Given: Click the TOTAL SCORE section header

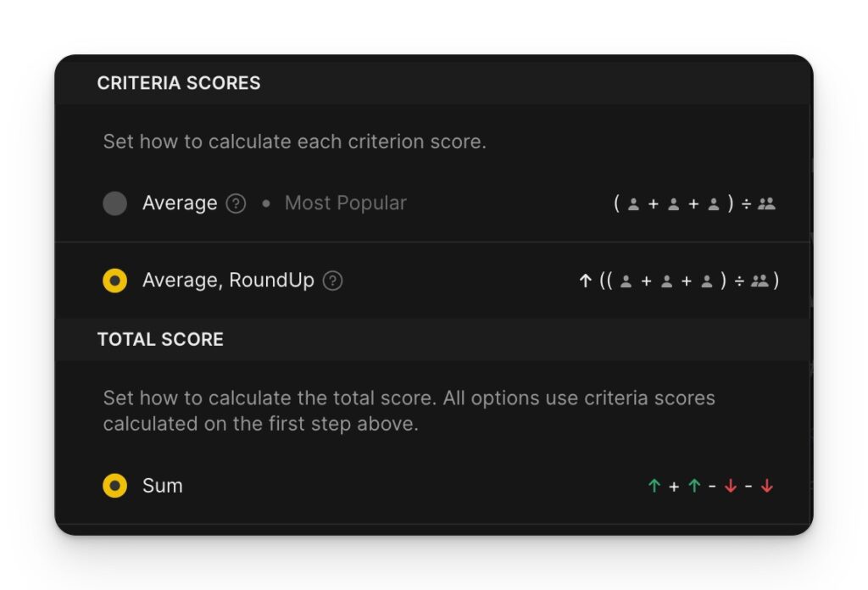Looking at the screenshot, I should point(160,339).
